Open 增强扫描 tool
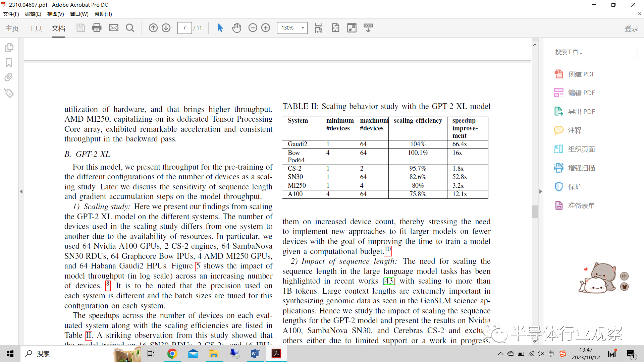This screenshot has width=644, height=362. (574, 168)
